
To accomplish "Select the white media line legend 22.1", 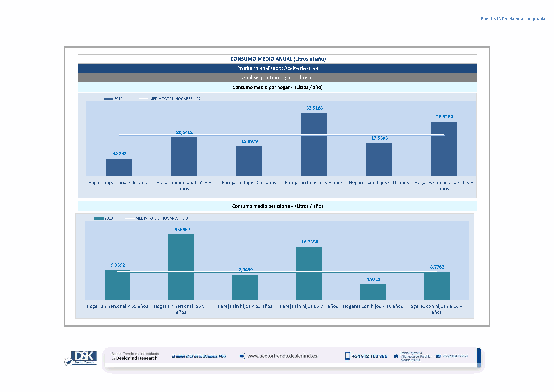I will tap(144, 99).
